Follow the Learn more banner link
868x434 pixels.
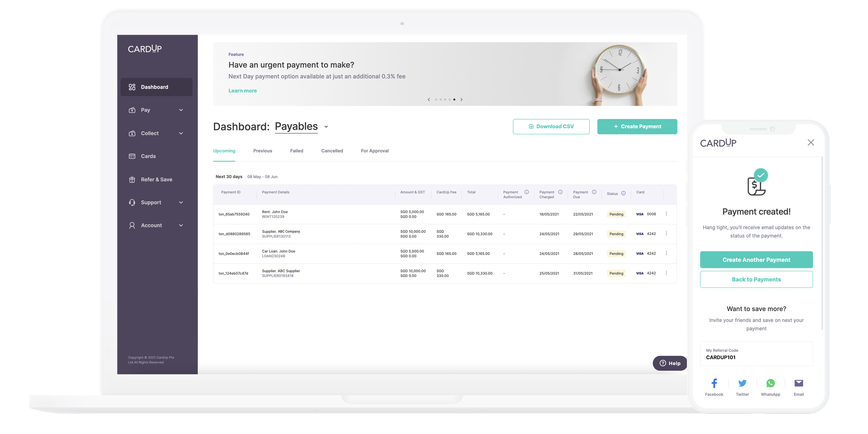tap(242, 91)
